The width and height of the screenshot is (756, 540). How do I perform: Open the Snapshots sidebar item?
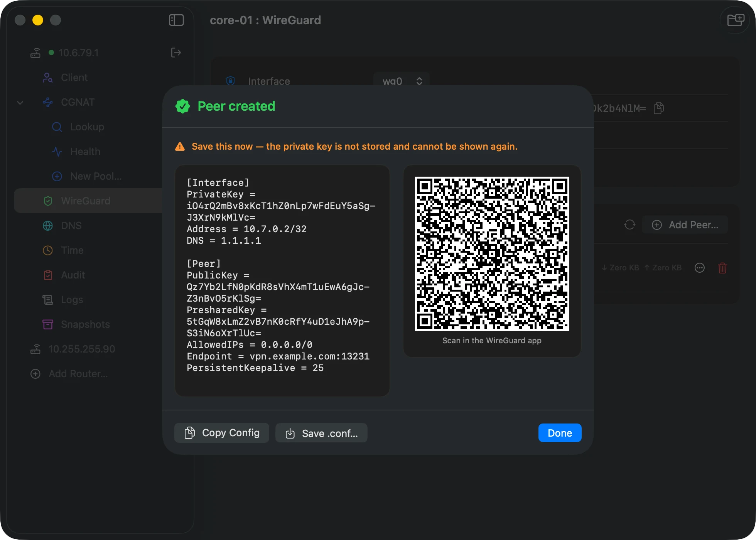[88, 324]
